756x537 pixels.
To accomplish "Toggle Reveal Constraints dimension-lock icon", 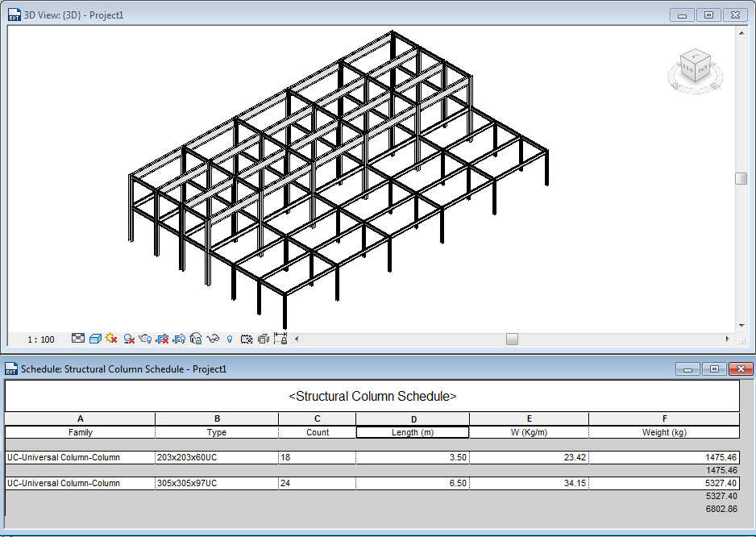I will tap(280, 338).
